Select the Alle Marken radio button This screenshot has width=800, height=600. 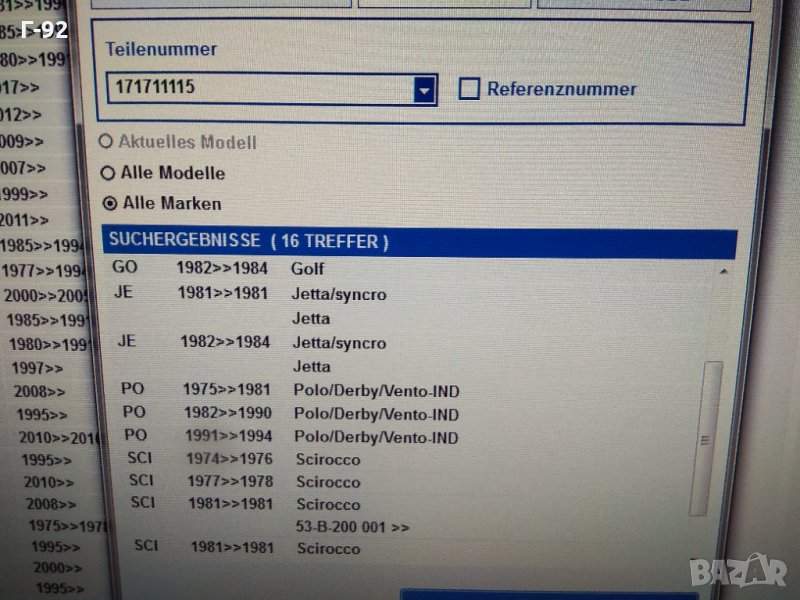110,204
